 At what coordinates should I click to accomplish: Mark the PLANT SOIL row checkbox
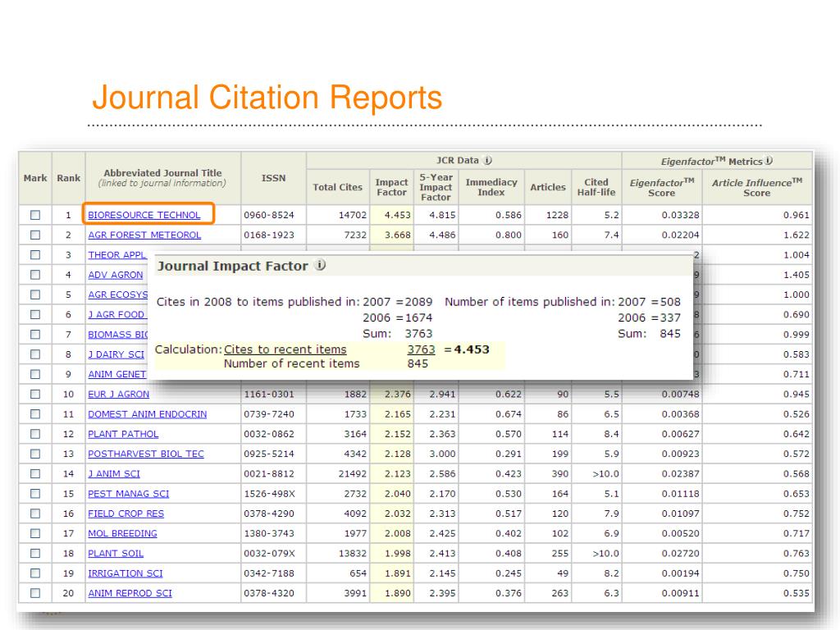click(x=35, y=553)
